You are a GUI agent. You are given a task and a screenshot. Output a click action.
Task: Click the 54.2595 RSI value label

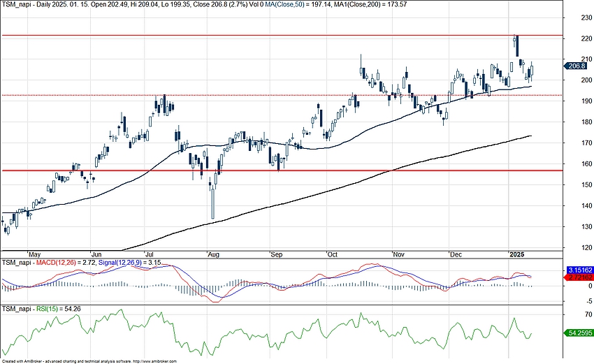(579, 333)
